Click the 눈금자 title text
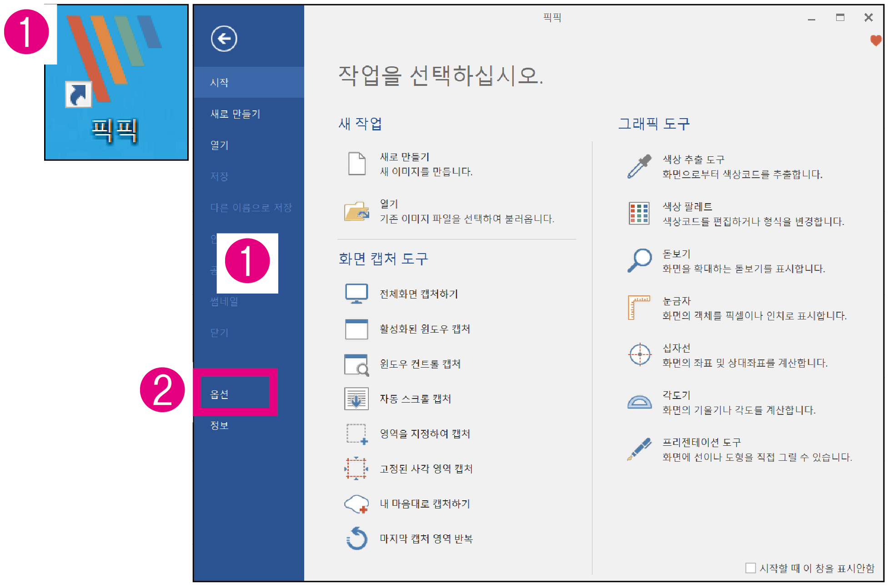 (676, 301)
